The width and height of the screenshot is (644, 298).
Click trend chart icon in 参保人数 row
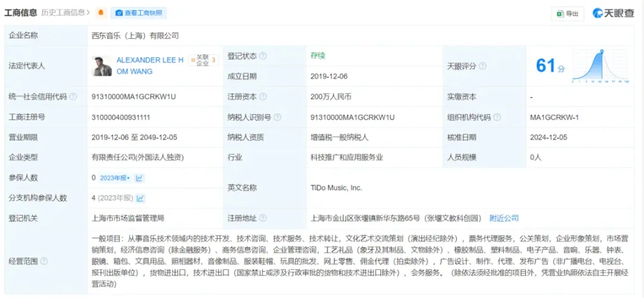(x=140, y=178)
